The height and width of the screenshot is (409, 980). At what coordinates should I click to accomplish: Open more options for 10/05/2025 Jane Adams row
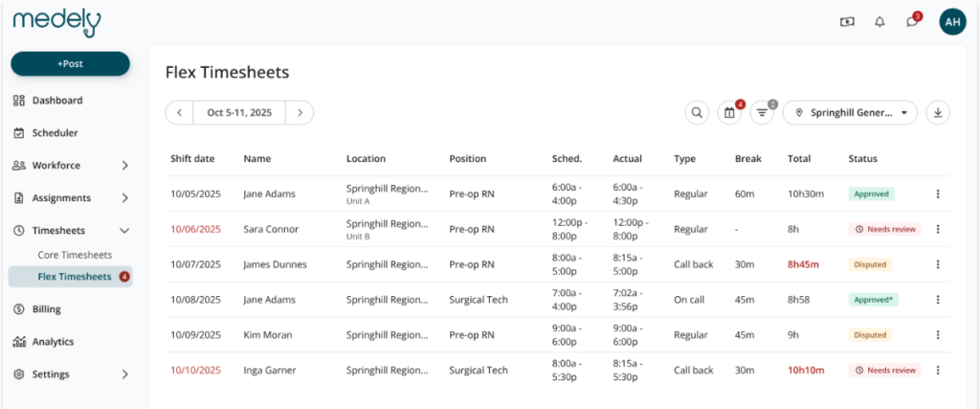point(938,193)
